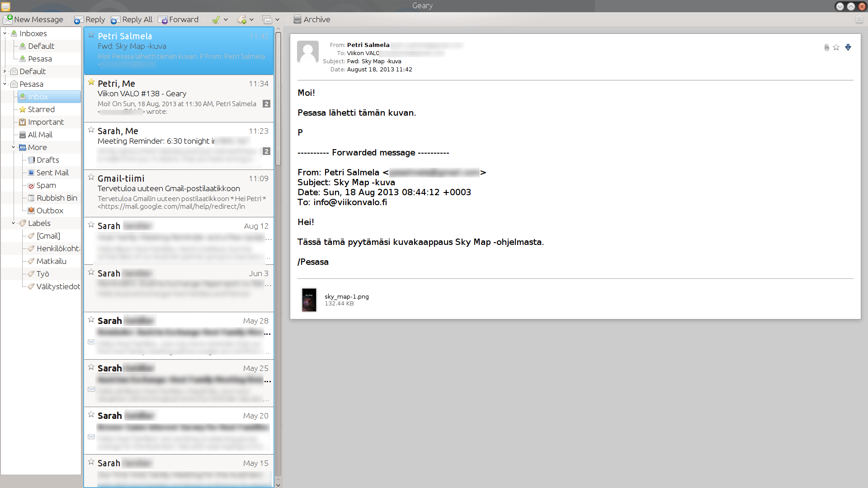Image resolution: width=868 pixels, height=488 pixels.
Task: Forward the selected email
Action: tap(178, 19)
